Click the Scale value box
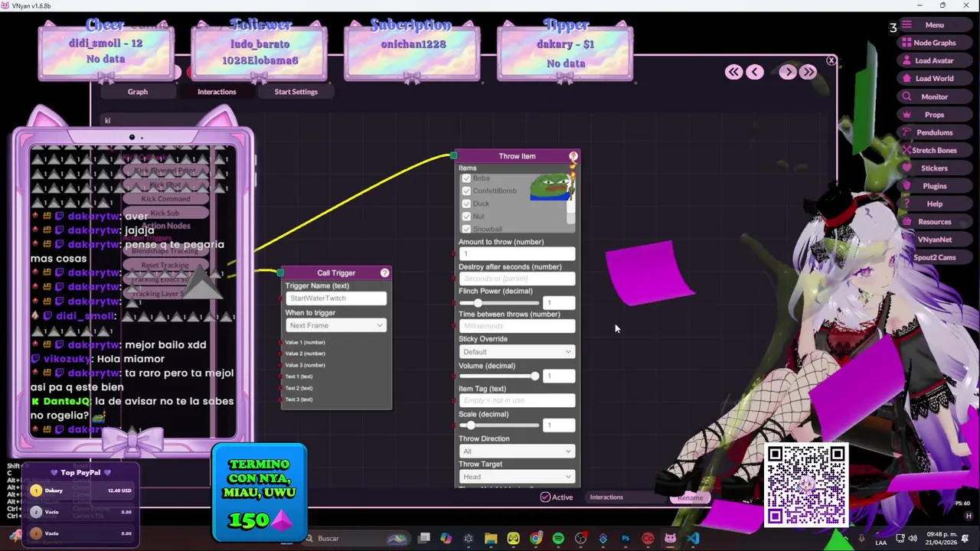The height and width of the screenshot is (551, 980). pyautogui.click(x=559, y=425)
